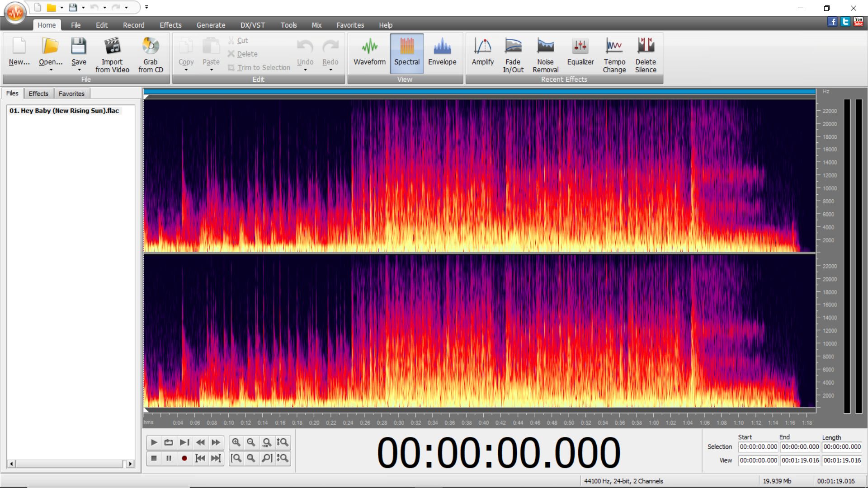Jump to the end of the track
Screen dimensions: 868x488
216,458
